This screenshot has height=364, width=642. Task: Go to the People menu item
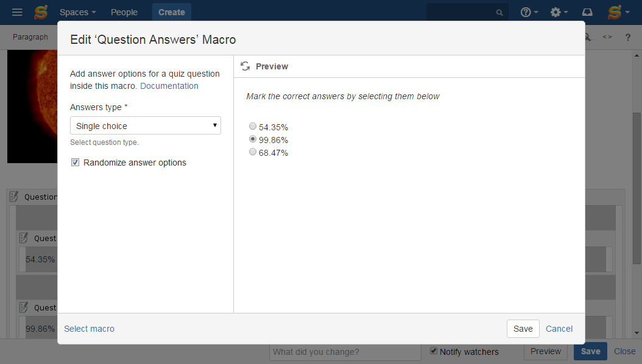[124, 12]
